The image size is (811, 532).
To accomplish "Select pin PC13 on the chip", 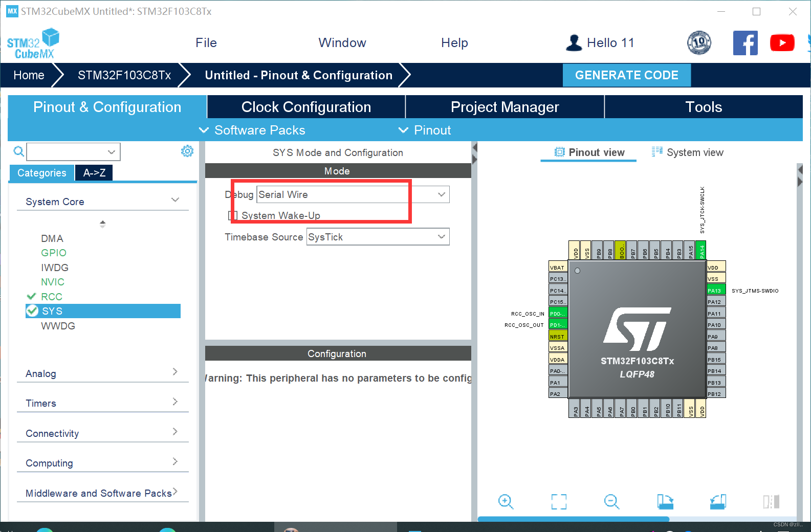I will (558, 279).
